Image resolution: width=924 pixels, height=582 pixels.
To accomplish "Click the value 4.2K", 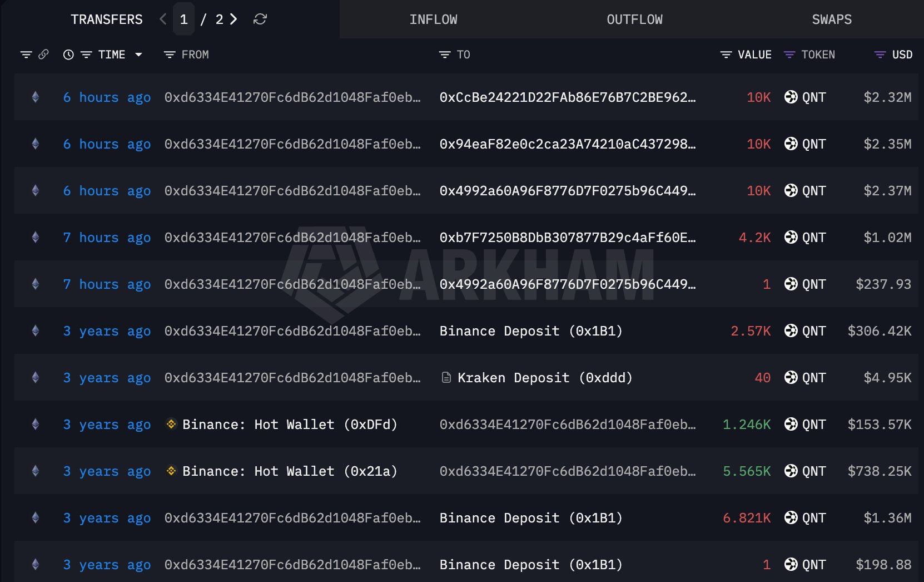I will coord(754,238).
